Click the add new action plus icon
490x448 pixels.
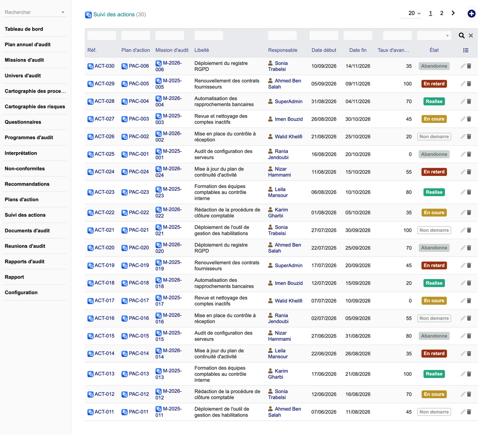point(471,13)
